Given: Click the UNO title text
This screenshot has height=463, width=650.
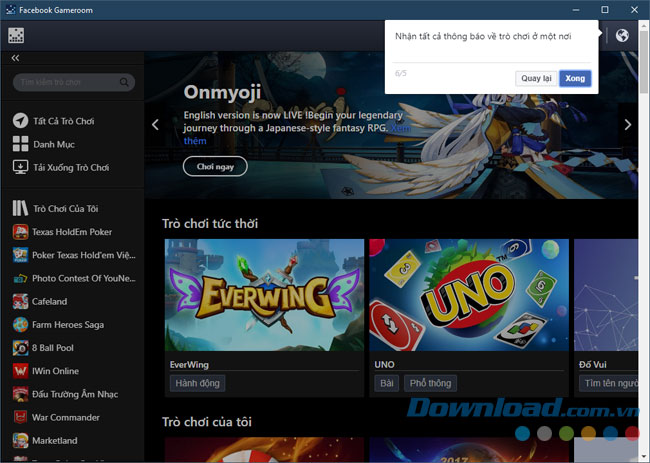Looking at the screenshot, I should (x=384, y=364).
